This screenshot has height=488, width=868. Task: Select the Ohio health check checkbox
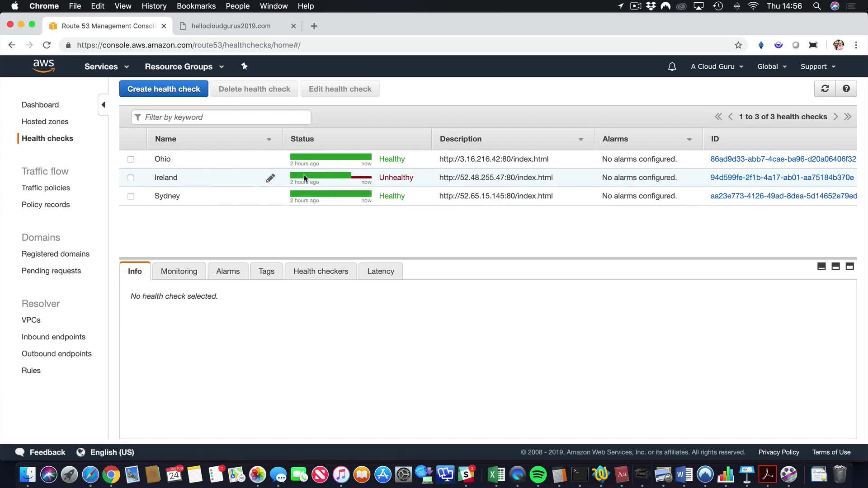point(131,159)
